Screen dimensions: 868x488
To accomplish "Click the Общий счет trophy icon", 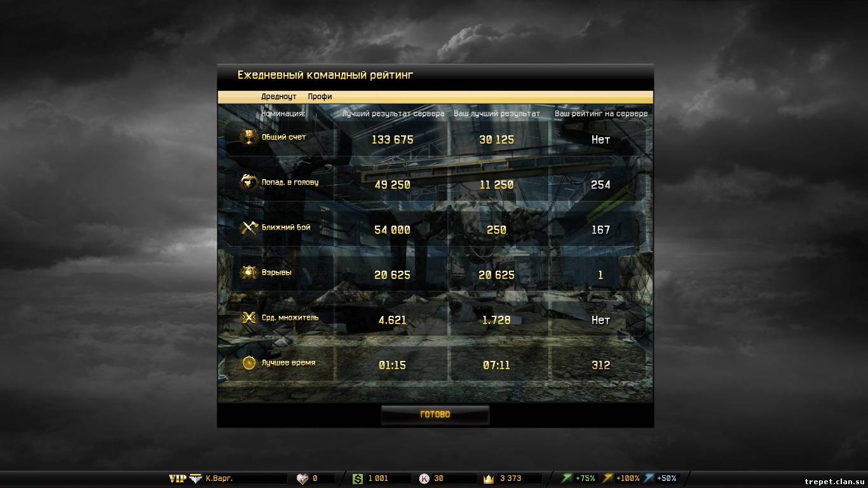I will (x=249, y=137).
